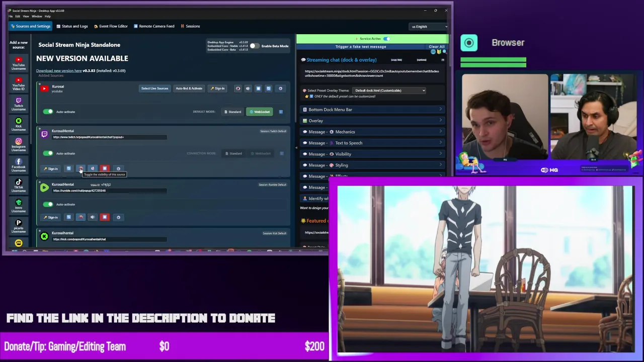This screenshot has width=644, height=362.
Task: Open Sources and Settings tab
Action: pyautogui.click(x=30, y=26)
